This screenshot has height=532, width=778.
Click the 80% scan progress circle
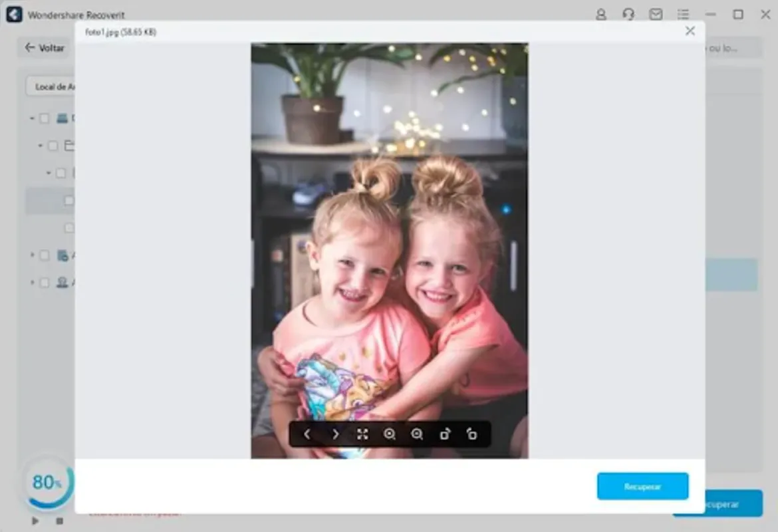(49, 482)
